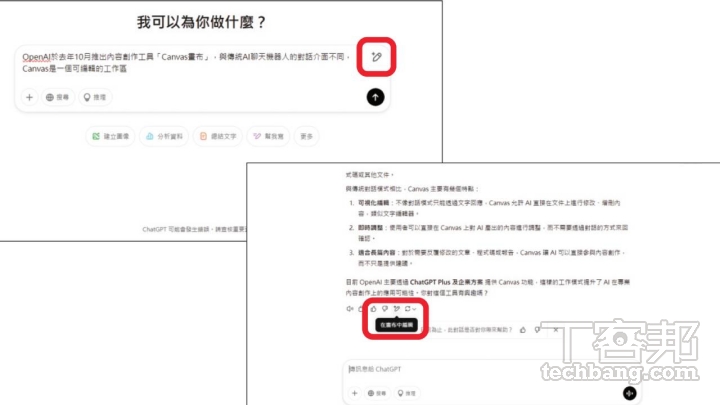The height and width of the screenshot is (405, 720).
Task: Send the message with the black up-arrow button
Action: pyautogui.click(x=375, y=97)
